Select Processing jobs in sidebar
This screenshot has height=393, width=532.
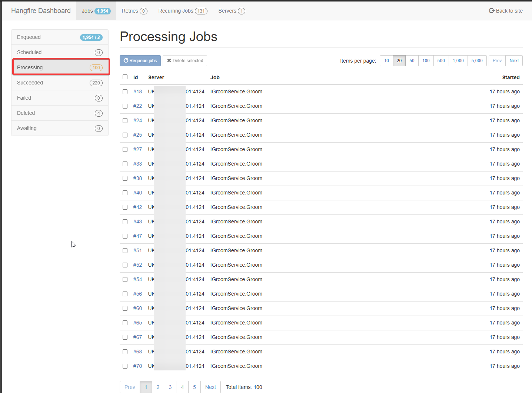point(60,67)
